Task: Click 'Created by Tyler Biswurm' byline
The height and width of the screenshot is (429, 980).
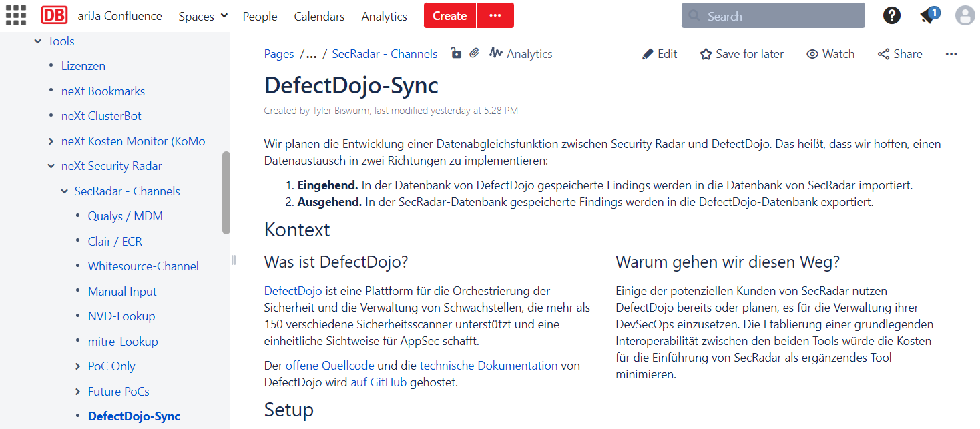Action: (x=316, y=111)
